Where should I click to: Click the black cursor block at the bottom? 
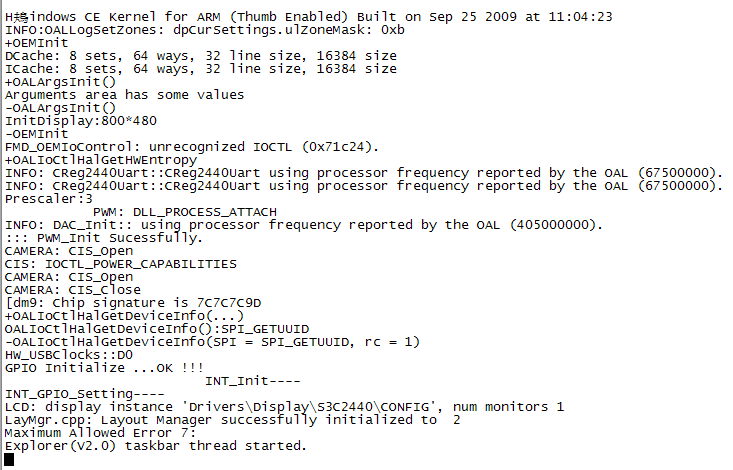pos(9,460)
